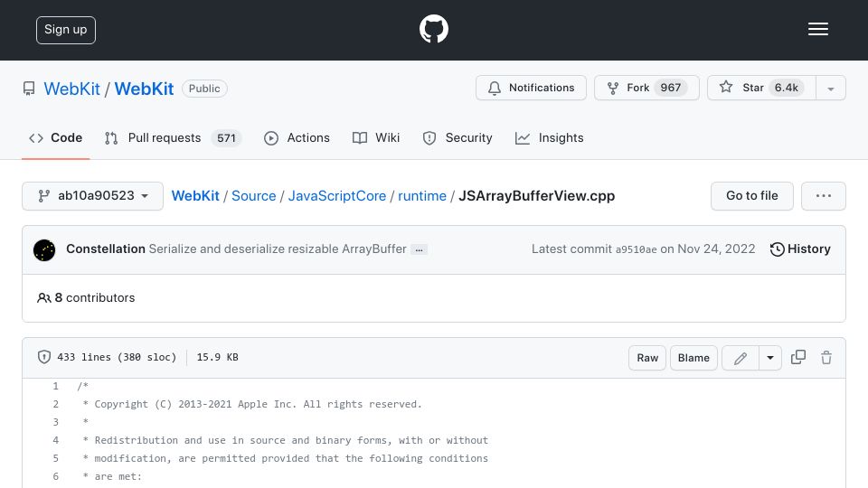Viewport: 868px width, 488px height.
Task: Click the Public visibility label
Action: [x=204, y=89]
